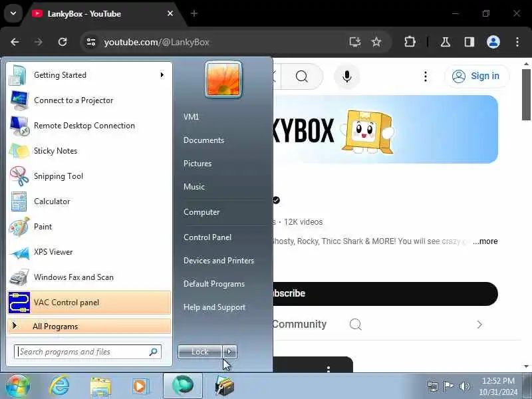Viewport: 532px width, 399px height.
Task: Open the Chrome profile avatar
Action: pyautogui.click(x=493, y=42)
